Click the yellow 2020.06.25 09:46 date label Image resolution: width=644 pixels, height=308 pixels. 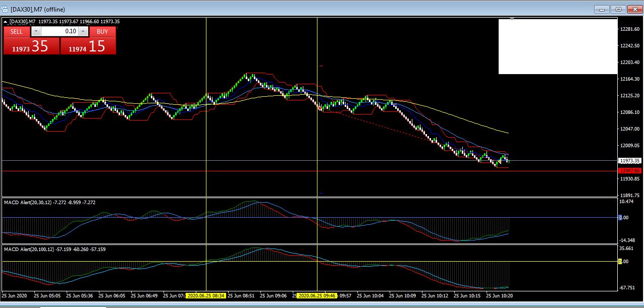pos(316,295)
